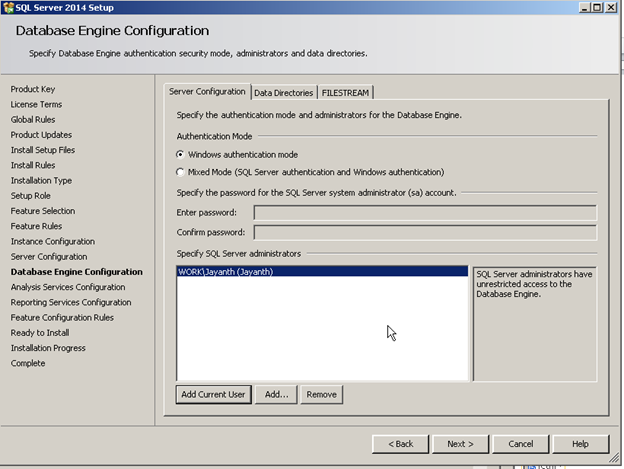Click Server Configuration step in sidebar
This screenshot has width=624, height=469.
point(49,257)
